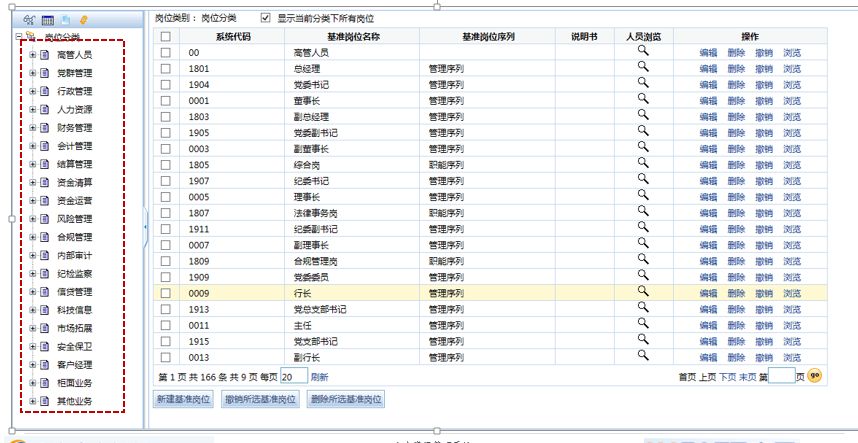Click 编辑 link for 总经理 row

tap(708, 69)
